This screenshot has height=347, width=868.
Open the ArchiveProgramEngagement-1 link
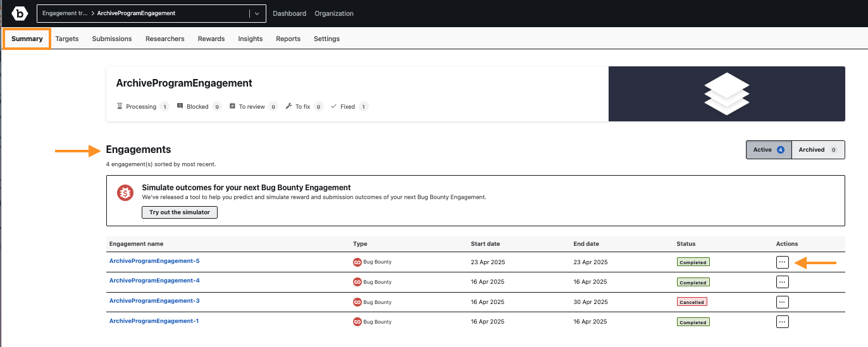point(154,321)
